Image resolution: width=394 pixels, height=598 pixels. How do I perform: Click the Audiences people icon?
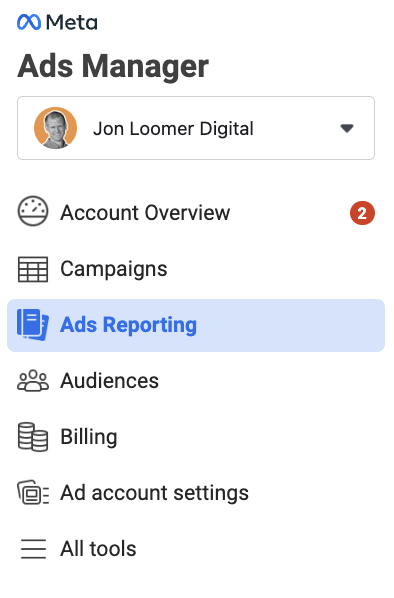point(33,381)
